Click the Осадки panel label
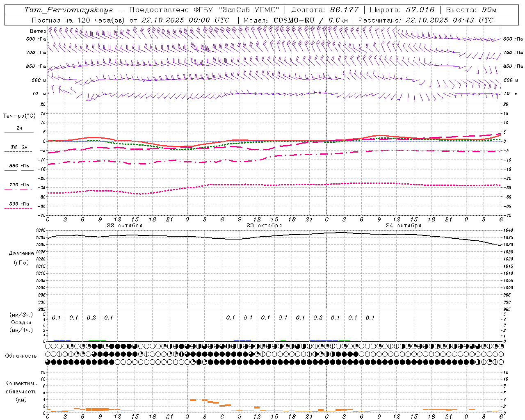 point(21,322)
